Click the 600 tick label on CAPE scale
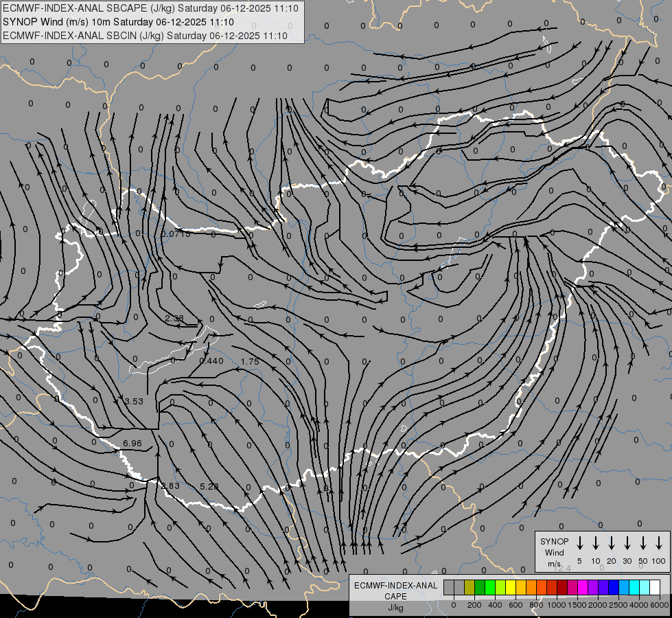Viewport: 672px width, 618px height. point(515,605)
